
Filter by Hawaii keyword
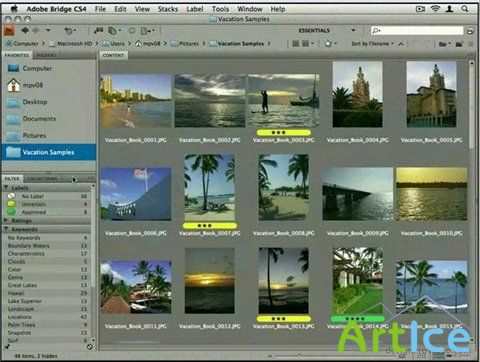[x=47, y=293]
